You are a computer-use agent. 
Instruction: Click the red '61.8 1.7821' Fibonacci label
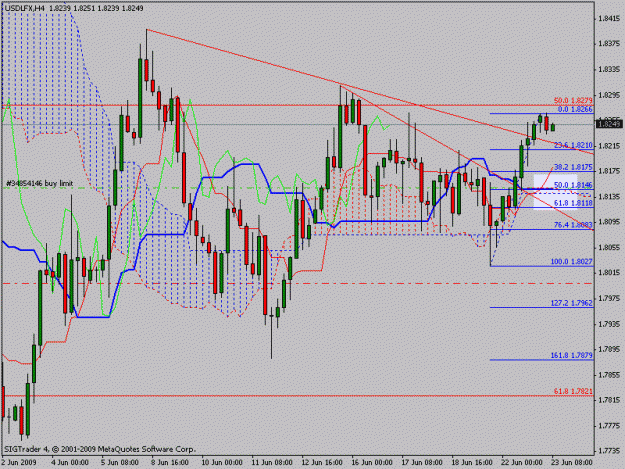[x=573, y=392]
